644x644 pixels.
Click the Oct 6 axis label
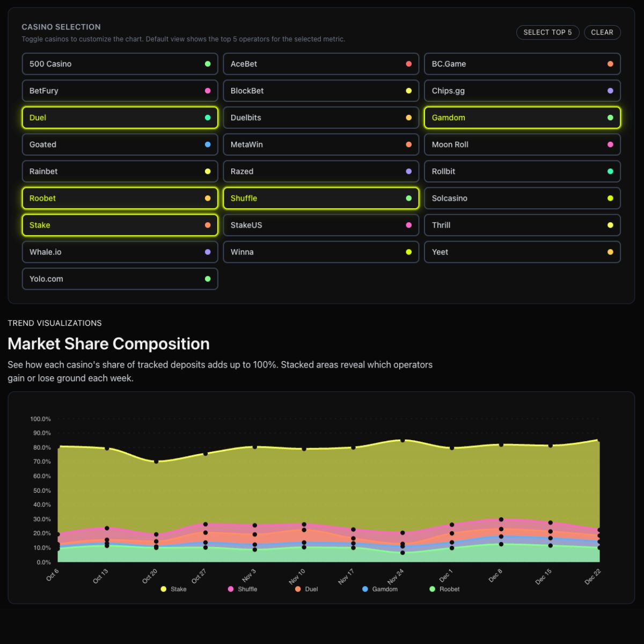[x=53, y=575]
